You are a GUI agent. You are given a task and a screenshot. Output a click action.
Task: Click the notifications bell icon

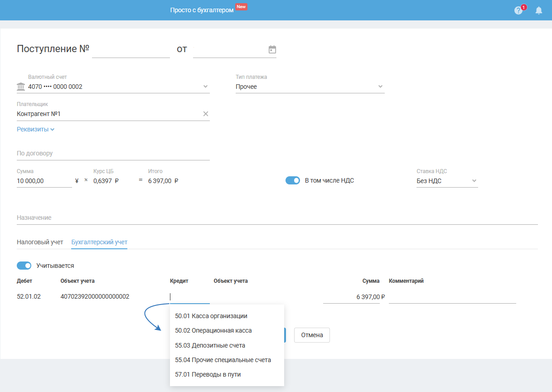539,10
